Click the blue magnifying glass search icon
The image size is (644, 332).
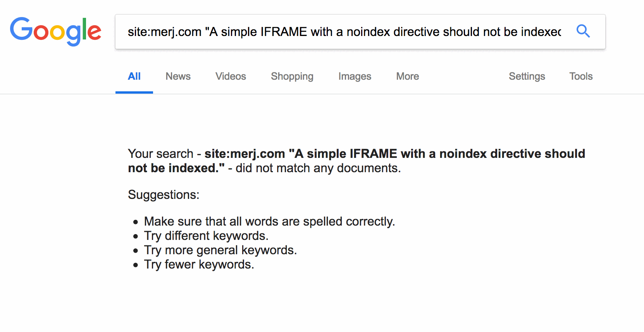coord(583,31)
